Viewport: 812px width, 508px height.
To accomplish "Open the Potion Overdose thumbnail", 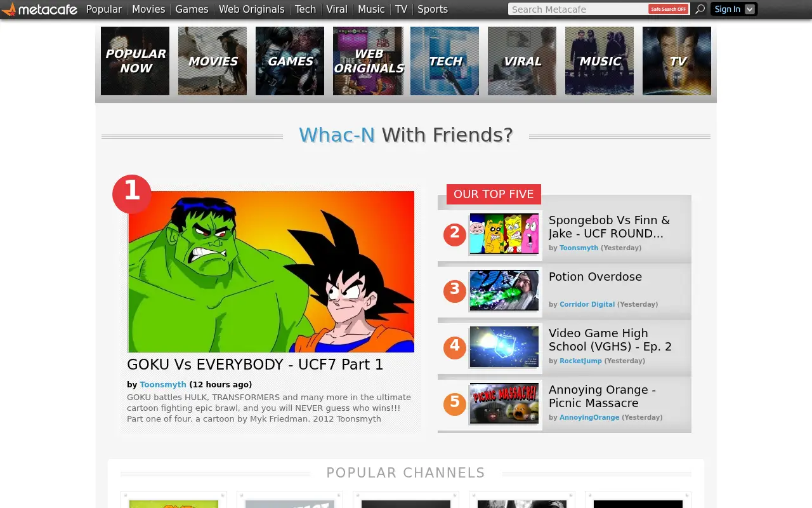I will (504, 290).
